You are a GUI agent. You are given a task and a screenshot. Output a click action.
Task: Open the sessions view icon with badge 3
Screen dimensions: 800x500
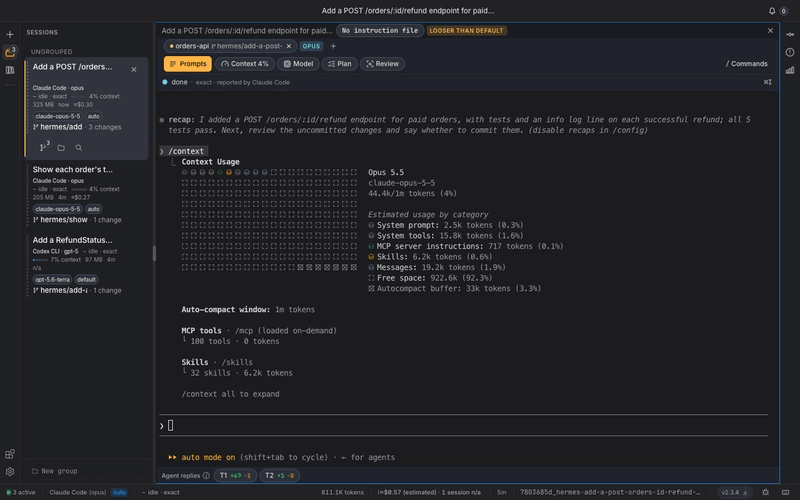coord(10,52)
